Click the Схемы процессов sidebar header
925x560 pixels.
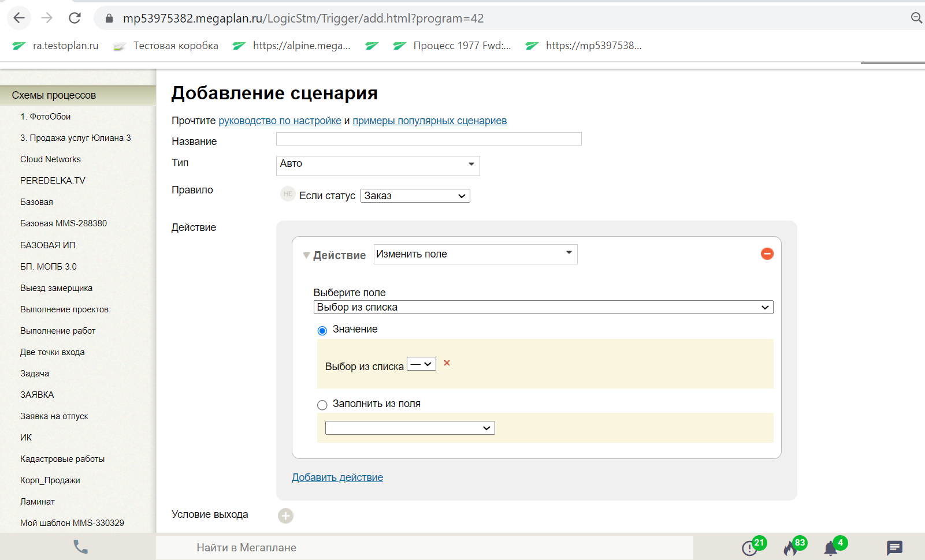point(78,95)
